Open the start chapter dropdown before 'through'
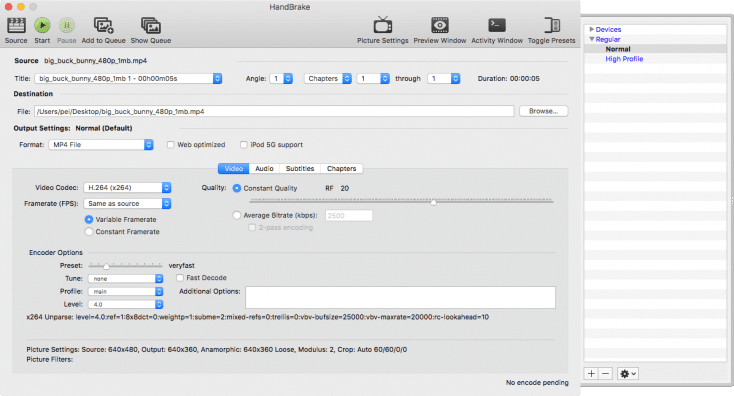The height and width of the screenshot is (396, 734). (373, 79)
